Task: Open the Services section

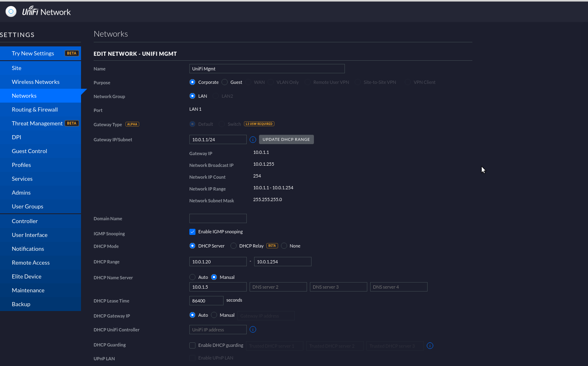Action: pyautogui.click(x=40, y=179)
